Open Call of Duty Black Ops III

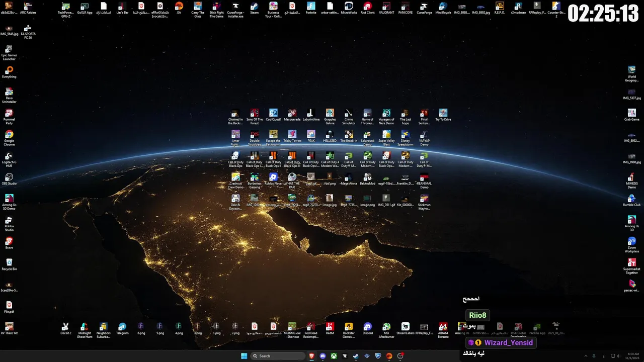click(292, 159)
